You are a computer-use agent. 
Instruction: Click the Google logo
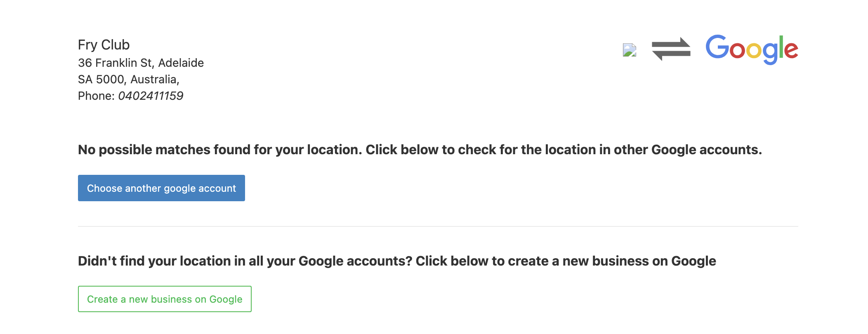coord(752,49)
